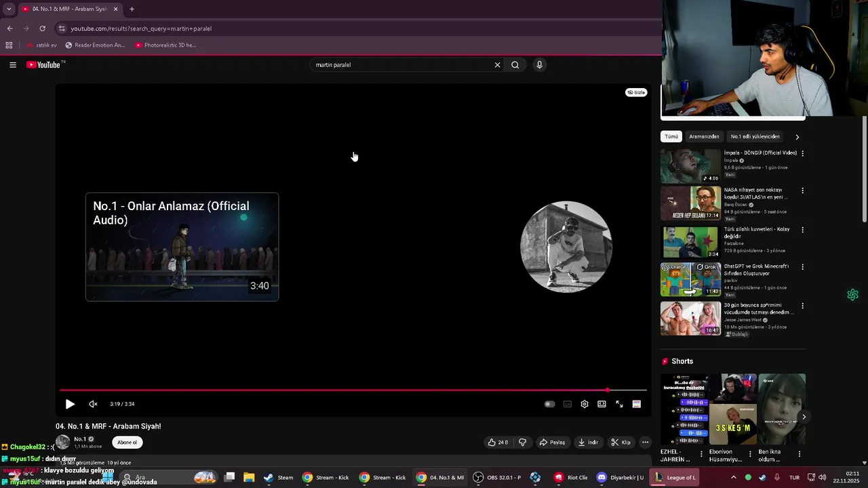868x488 pixels.
Task: Open satılık ev bookmark
Action: coord(41,45)
